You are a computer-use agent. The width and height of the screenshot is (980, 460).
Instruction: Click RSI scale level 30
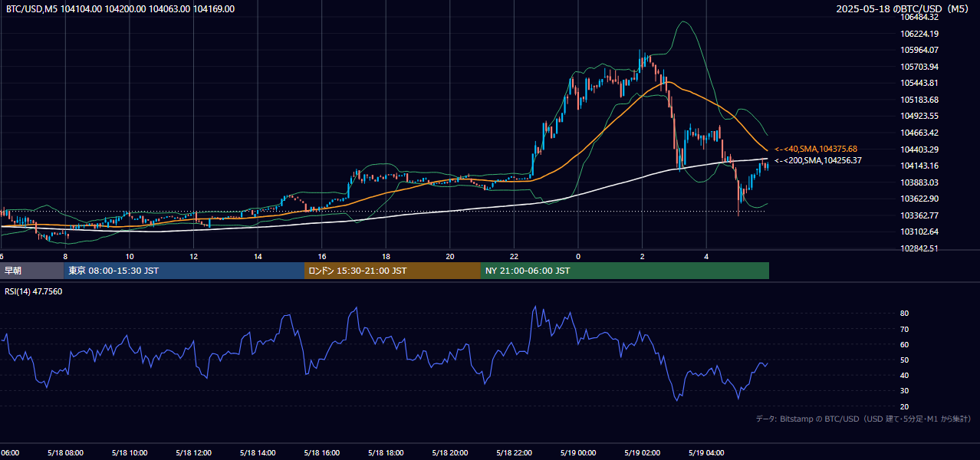pos(904,391)
